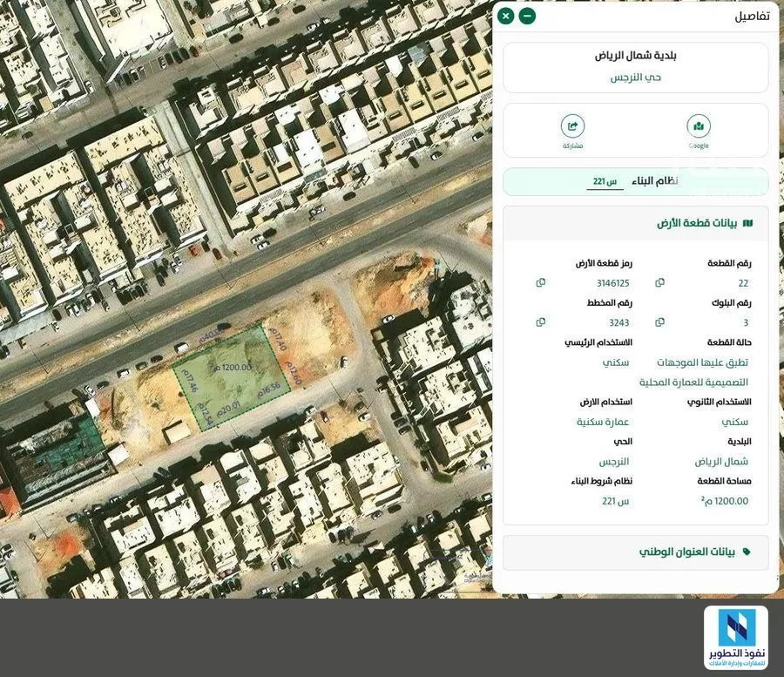Image resolution: width=784 pixels, height=677 pixels.
Task: Switch to the تفاصيل panel header
Action: pyautogui.click(x=753, y=15)
